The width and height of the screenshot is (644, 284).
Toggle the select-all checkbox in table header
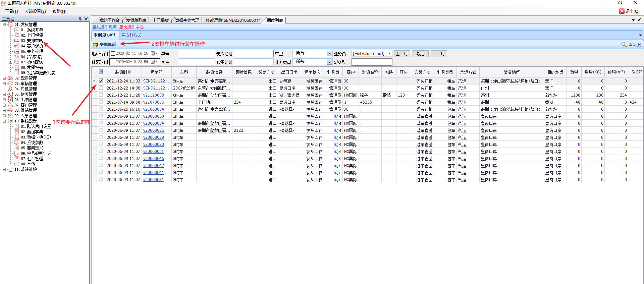coord(101,72)
